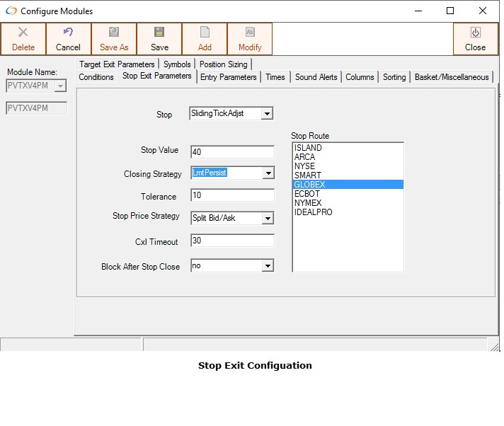The image size is (504, 426).
Task: Expand the Stop type dropdown
Action: 267,114
